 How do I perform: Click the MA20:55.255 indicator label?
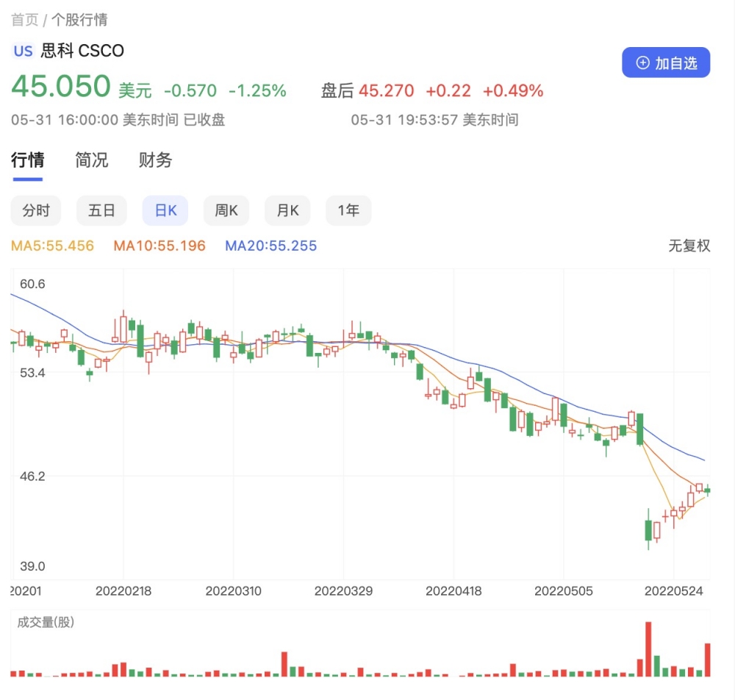click(271, 246)
